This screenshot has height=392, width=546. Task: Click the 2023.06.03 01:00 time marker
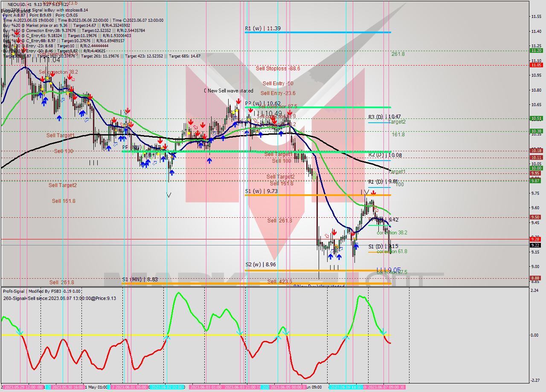pos(206,387)
